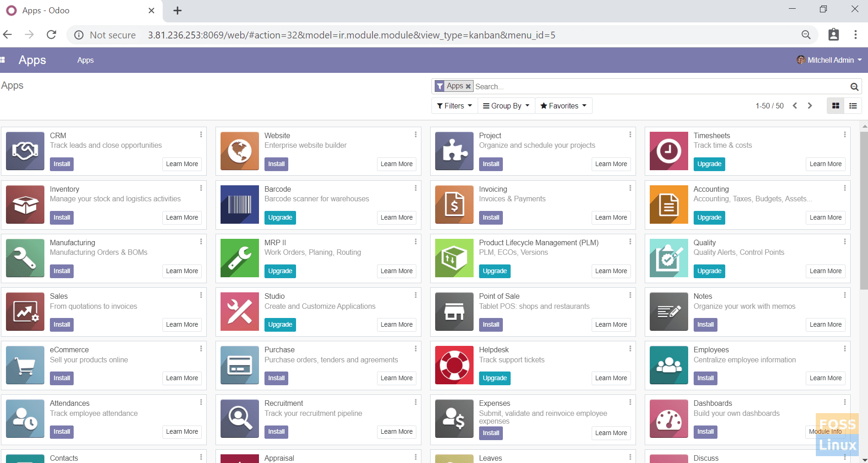
Task: Click the search magnifier icon in the search box
Action: pos(854,86)
